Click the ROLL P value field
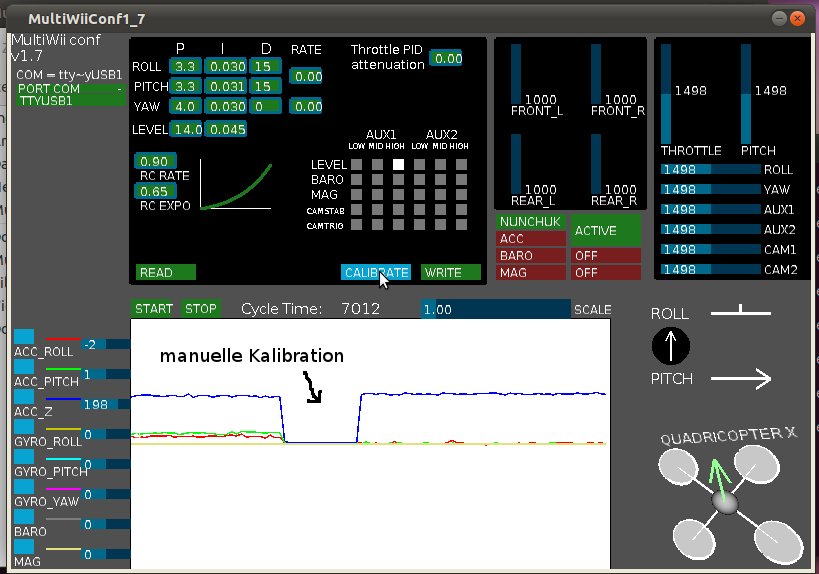 tap(185, 66)
